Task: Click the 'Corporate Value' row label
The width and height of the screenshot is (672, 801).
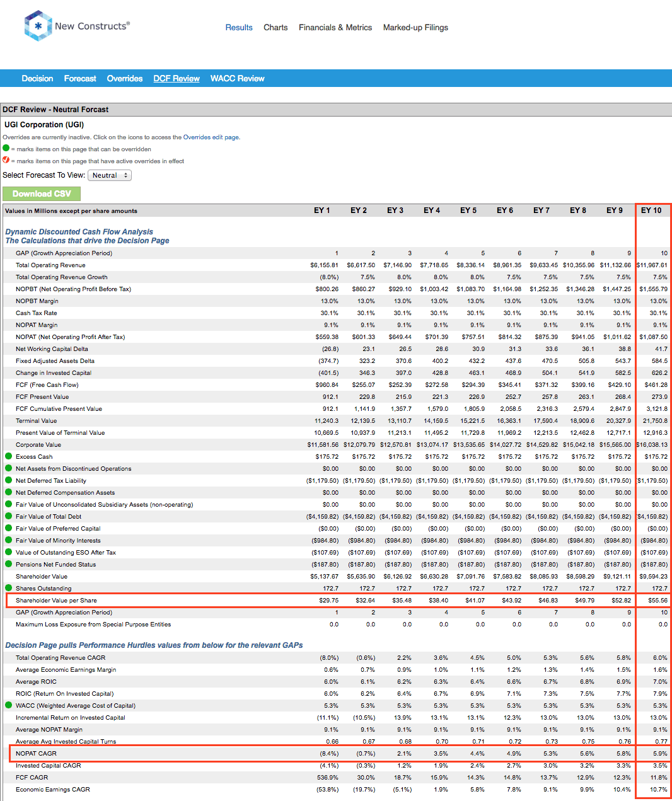Action: pos(38,445)
